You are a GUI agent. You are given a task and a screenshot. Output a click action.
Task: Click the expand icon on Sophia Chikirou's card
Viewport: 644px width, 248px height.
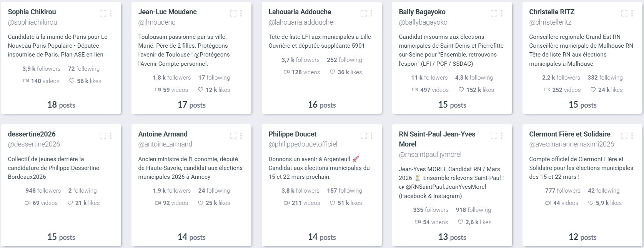click(103, 13)
